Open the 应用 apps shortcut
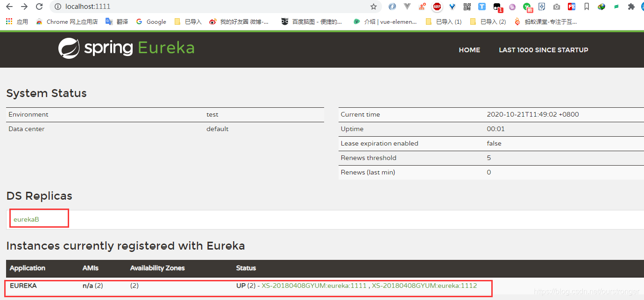This screenshot has height=300, width=644. [17, 21]
